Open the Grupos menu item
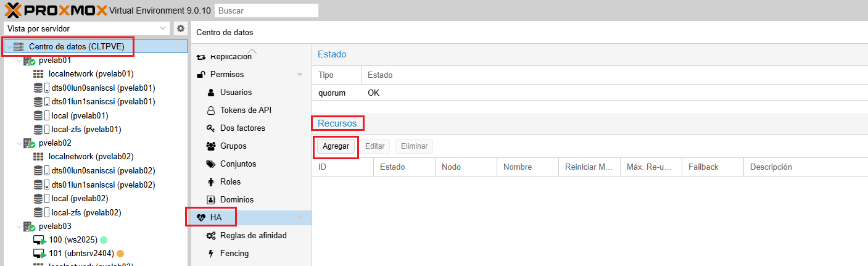This screenshot has height=266, width=868. [252, 146]
